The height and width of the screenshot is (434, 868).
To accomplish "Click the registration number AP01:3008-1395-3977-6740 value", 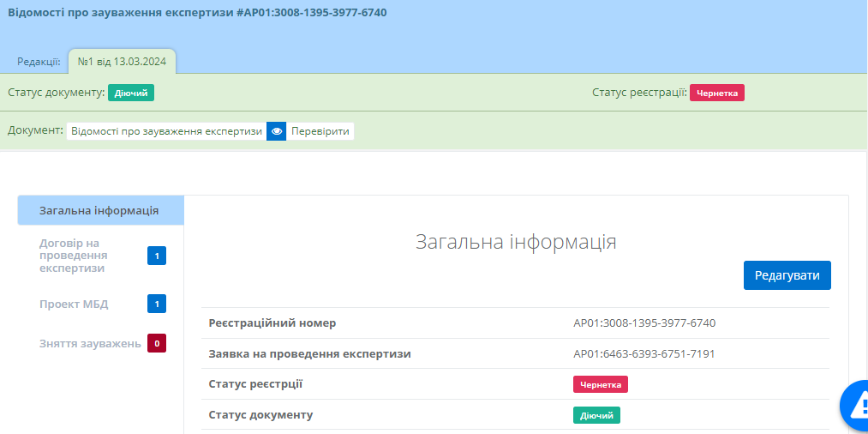I will pyautogui.click(x=644, y=323).
